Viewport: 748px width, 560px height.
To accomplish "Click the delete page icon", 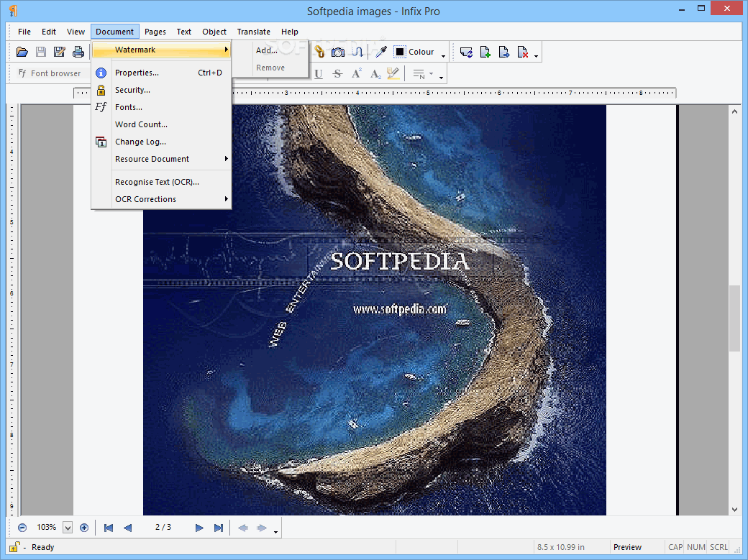I will pyautogui.click(x=523, y=52).
